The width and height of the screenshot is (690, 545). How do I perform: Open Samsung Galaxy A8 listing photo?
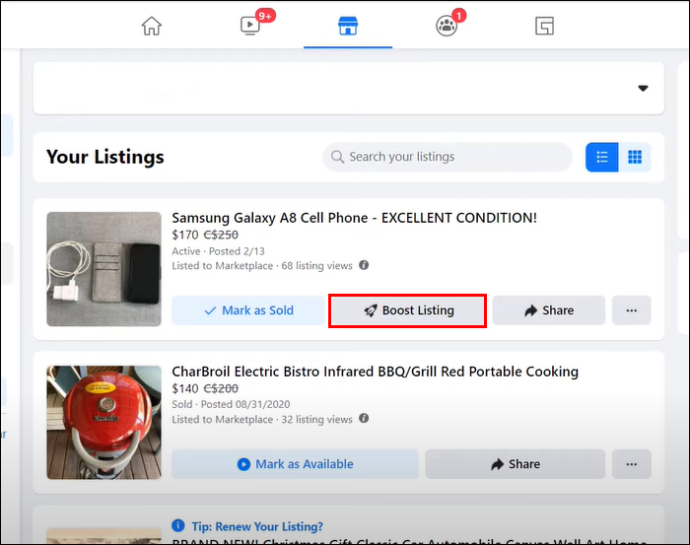point(104,269)
